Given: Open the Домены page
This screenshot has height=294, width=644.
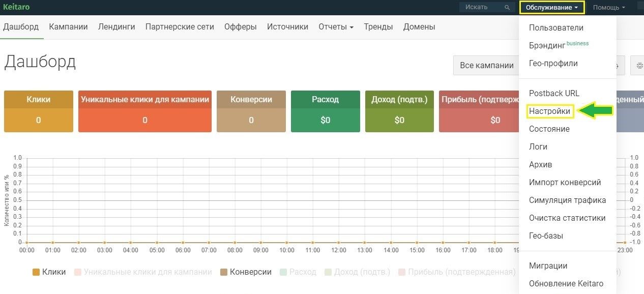Looking at the screenshot, I should click(419, 27).
